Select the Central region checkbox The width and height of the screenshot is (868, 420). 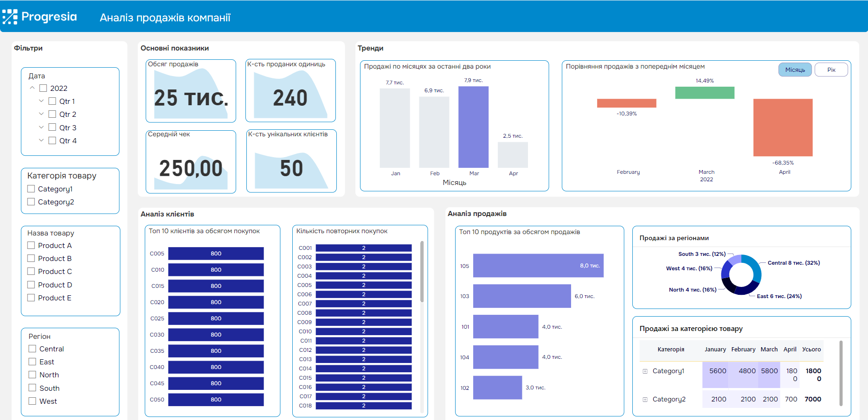click(x=32, y=349)
